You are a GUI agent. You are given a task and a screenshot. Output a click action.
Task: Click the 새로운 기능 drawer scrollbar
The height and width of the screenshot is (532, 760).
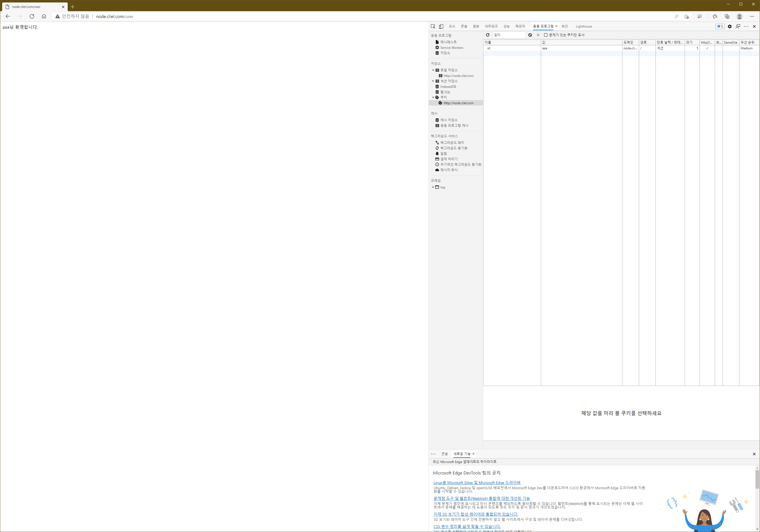click(x=757, y=480)
